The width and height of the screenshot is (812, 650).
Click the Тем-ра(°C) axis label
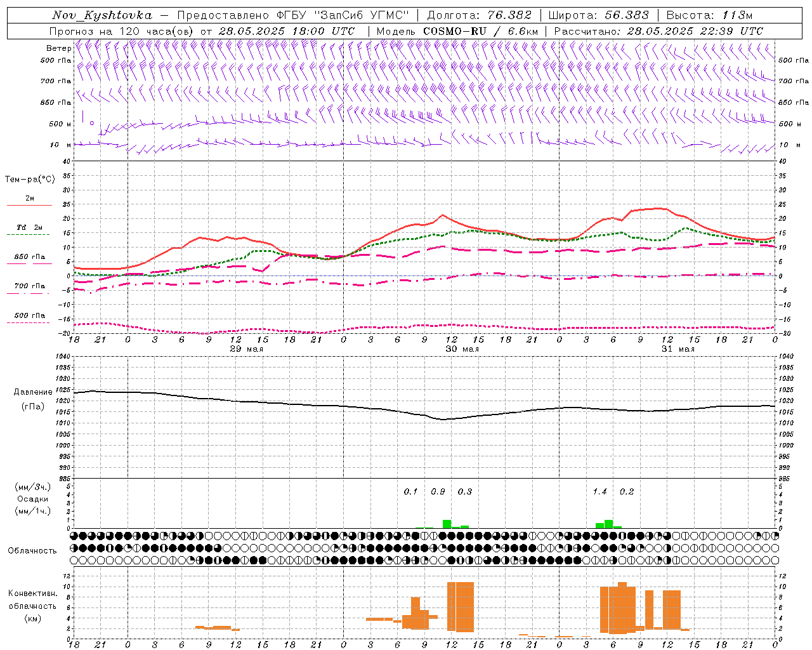pos(30,180)
